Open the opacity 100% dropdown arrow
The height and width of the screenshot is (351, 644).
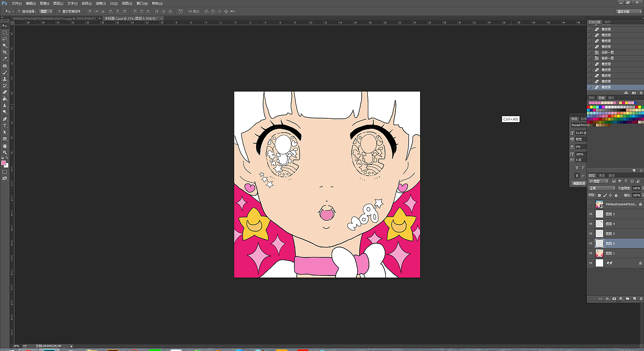coord(642,188)
